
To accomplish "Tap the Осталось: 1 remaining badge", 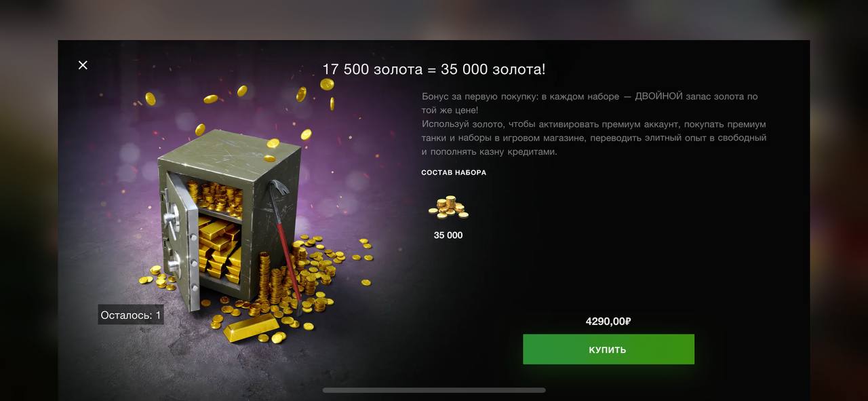I will [x=131, y=315].
